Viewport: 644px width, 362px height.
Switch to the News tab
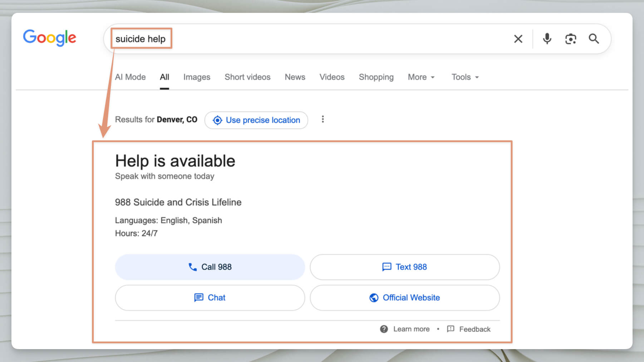(x=295, y=77)
